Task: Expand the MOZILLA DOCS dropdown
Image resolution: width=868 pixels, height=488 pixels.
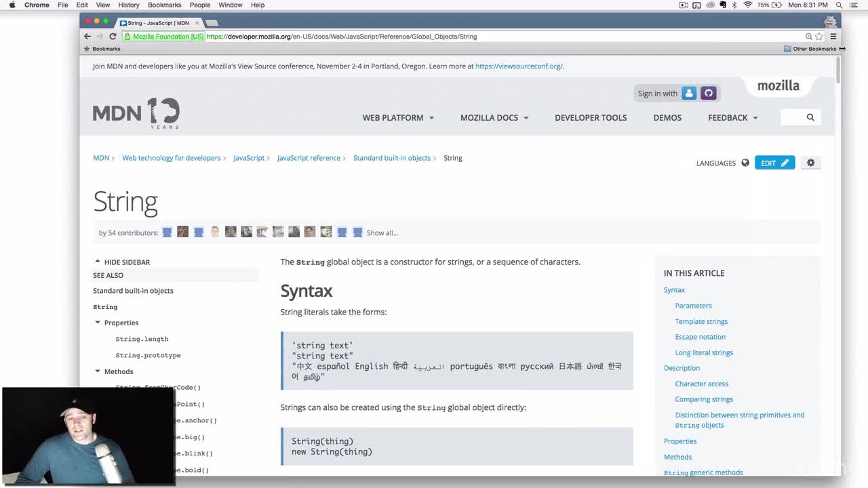Action: [x=494, y=118]
